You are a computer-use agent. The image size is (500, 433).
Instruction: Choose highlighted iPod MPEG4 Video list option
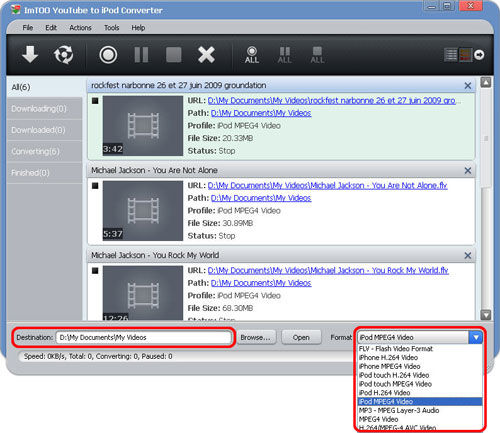coord(420,402)
